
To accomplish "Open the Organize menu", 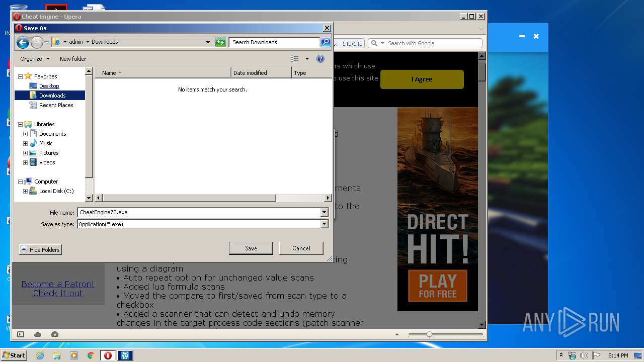I will pyautogui.click(x=35, y=59).
